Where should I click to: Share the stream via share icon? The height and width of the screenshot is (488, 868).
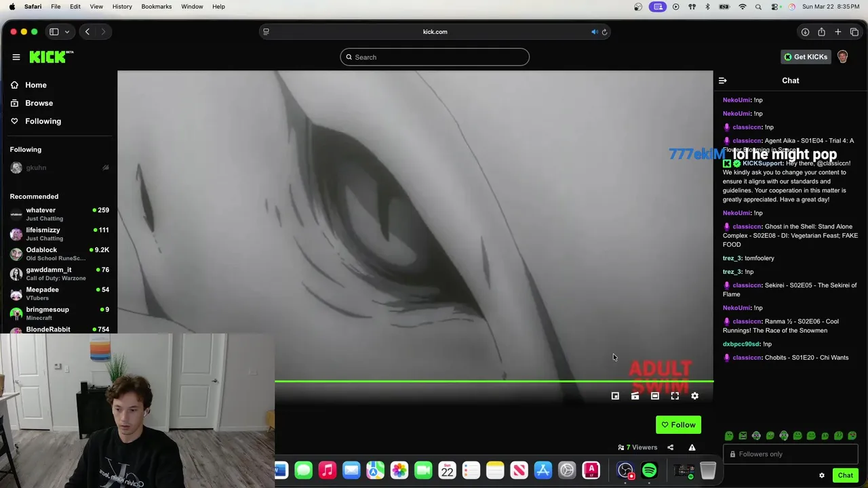pyautogui.click(x=670, y=447)
